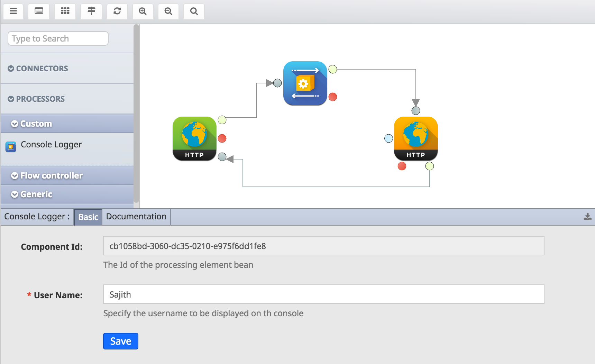This screenshot has height=364, width=595.
Task: Click orange HTTP node's light blue port
Action: pyautogui.click(x=389, y=138)
